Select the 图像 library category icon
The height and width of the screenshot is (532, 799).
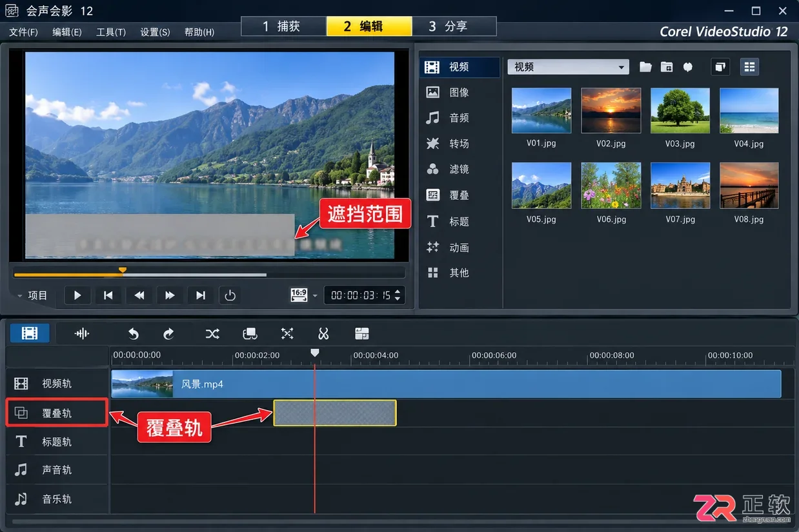(x=432, y=92)
